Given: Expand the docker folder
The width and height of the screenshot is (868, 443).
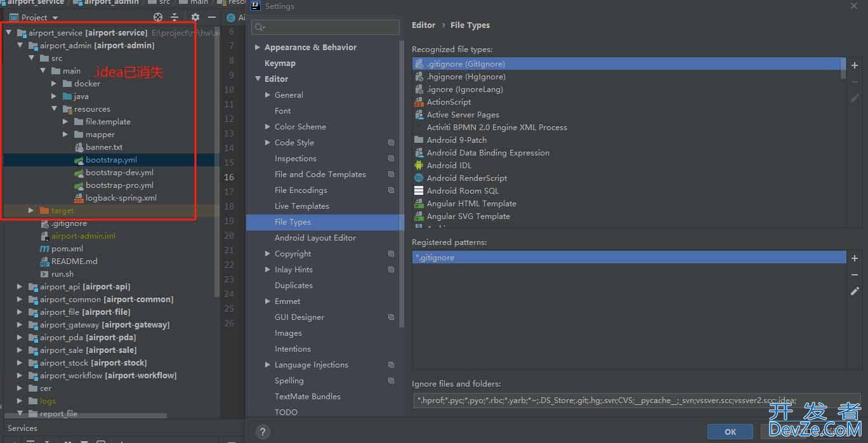Looking at the screenshot, I should [x=54, y=84].
